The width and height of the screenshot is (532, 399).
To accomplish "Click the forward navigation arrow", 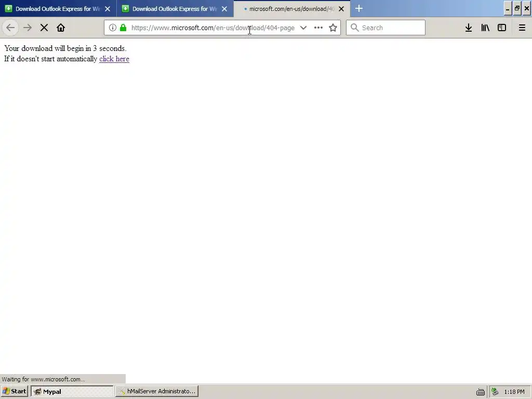I will click(x=28, y=28).
